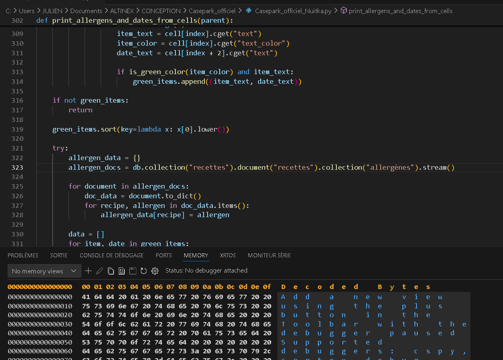Click column header '0f' in memory view
This screenshot has width=503, height=360.
[267, 287]
